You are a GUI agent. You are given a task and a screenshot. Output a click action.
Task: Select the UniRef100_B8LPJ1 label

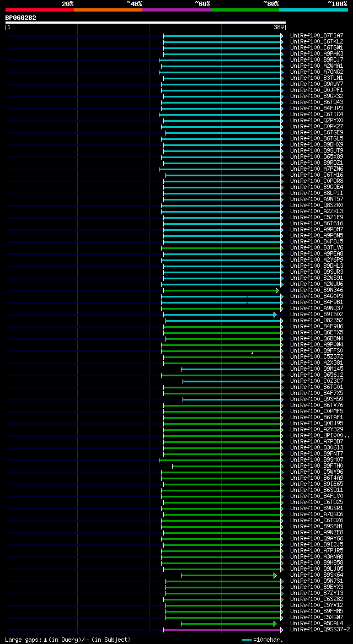click(317, 193)
